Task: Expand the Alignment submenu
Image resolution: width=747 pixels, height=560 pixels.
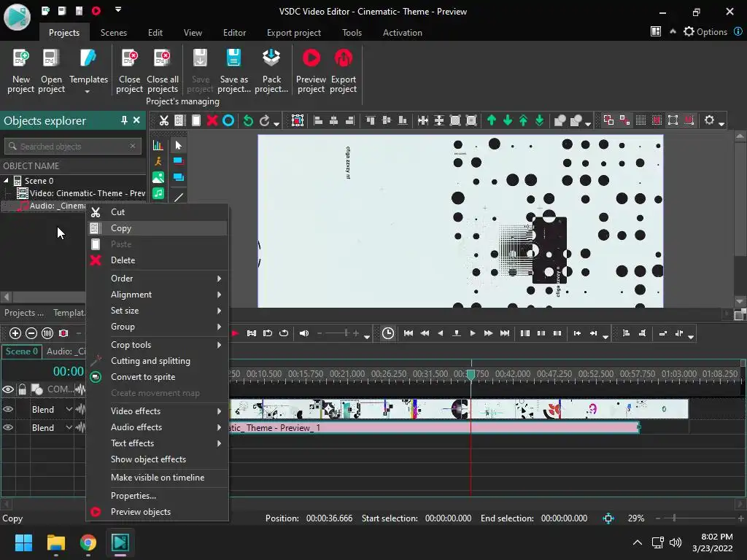Action: coord(158,295)
